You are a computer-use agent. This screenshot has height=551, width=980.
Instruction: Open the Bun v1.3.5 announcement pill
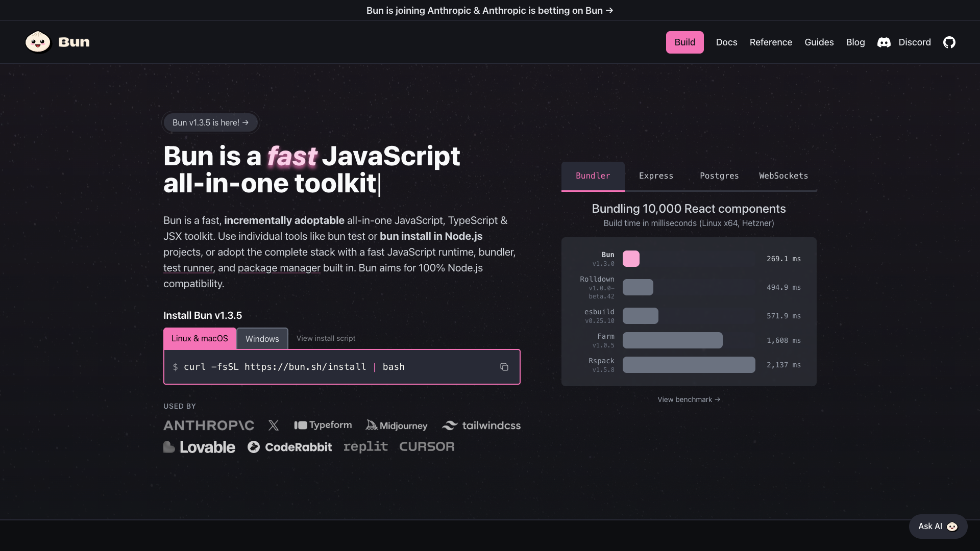(x=210, y=122)
